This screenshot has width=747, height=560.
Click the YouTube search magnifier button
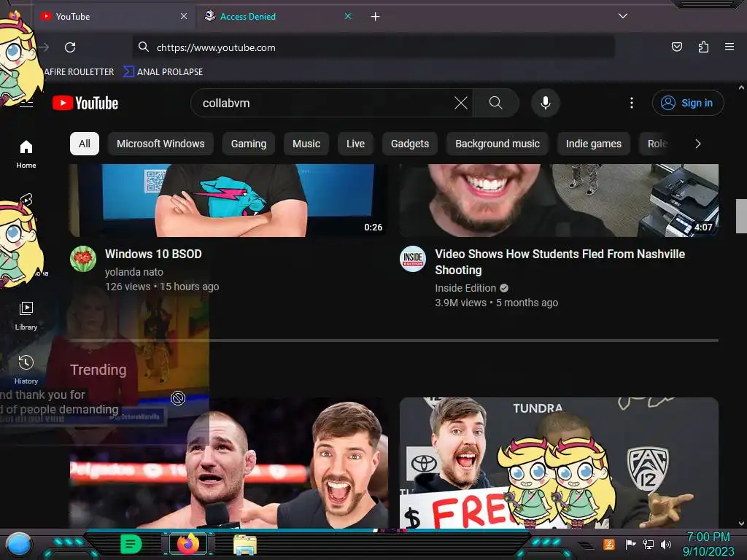pyautogui.click(x=495, y=103)
